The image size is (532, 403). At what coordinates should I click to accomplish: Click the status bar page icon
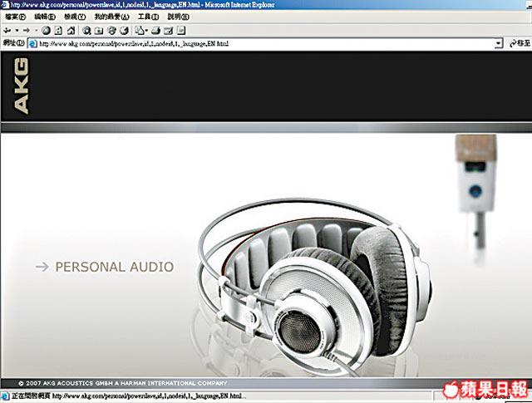tap(5, 396)
